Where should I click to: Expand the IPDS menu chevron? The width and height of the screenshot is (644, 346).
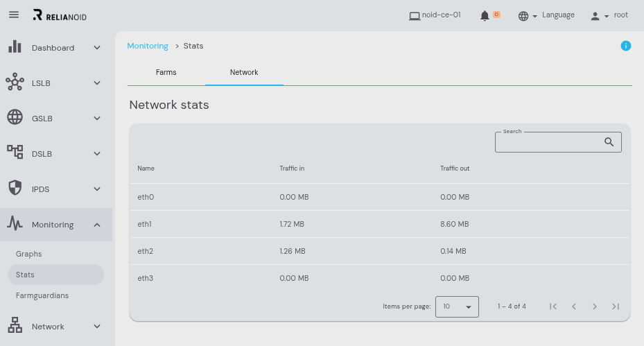coord(97,189)
